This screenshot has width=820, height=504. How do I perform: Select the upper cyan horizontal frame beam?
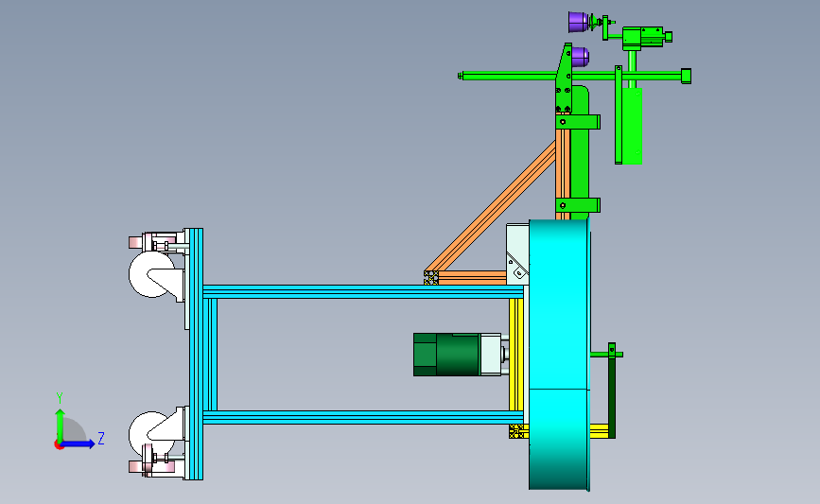363,292
